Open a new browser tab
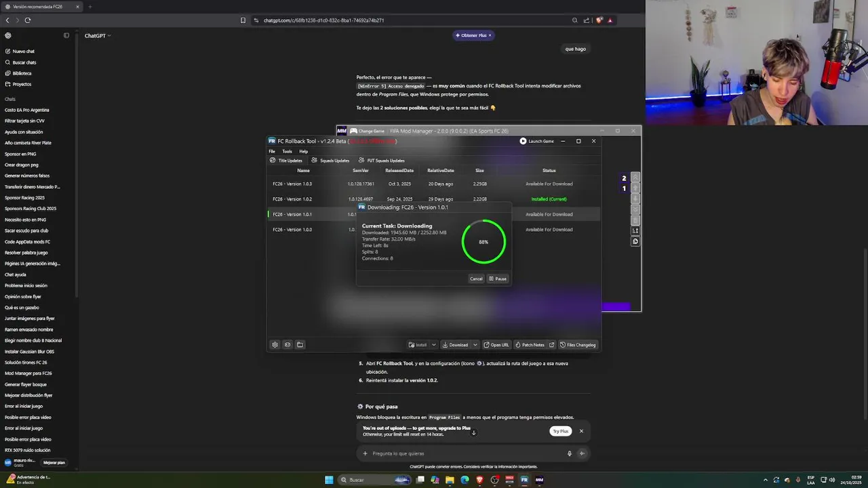Image resolution: width=868 pixels, height=488 pixels. coord(90,7)
